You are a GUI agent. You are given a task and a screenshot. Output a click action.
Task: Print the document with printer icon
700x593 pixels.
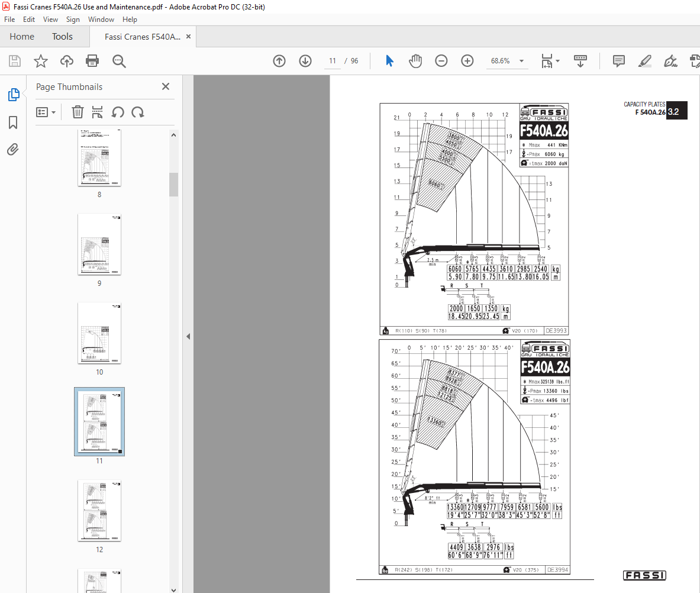click(92, 61)
